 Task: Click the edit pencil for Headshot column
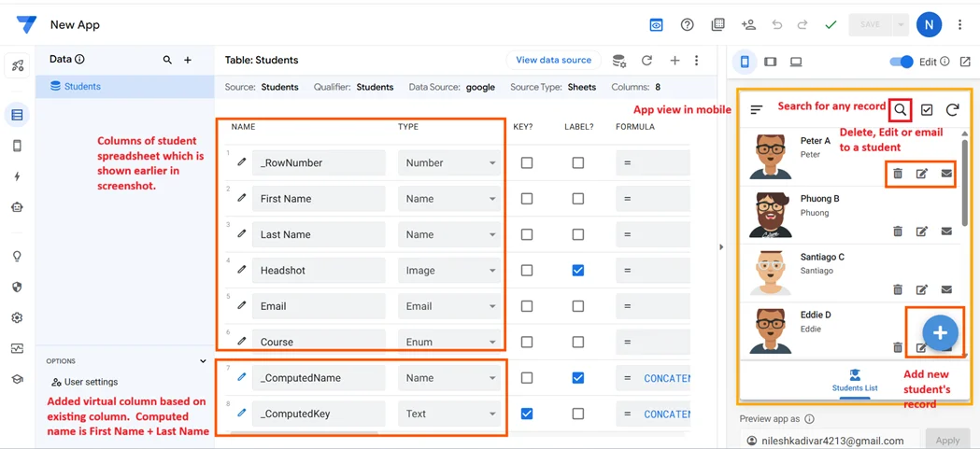(242, 270)
